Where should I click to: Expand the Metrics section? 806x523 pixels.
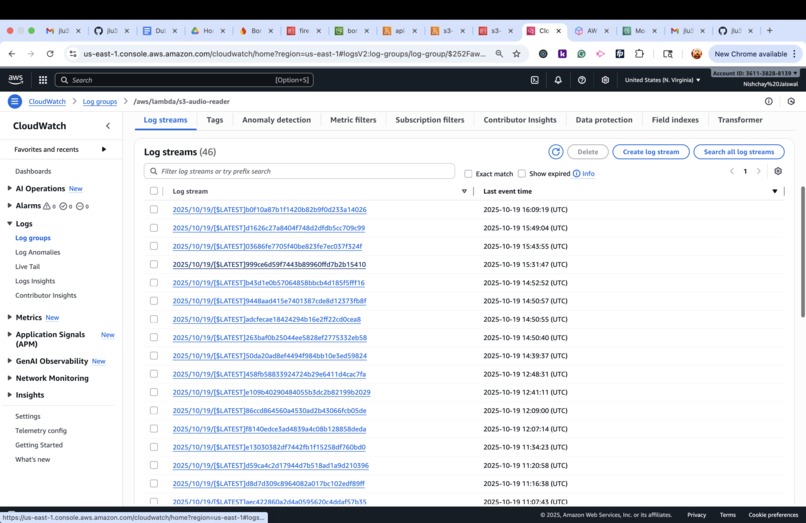(x=9, y=317)
